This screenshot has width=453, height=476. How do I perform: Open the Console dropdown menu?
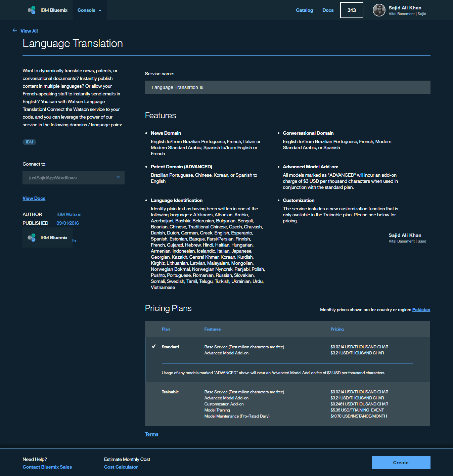coord(89,10)
